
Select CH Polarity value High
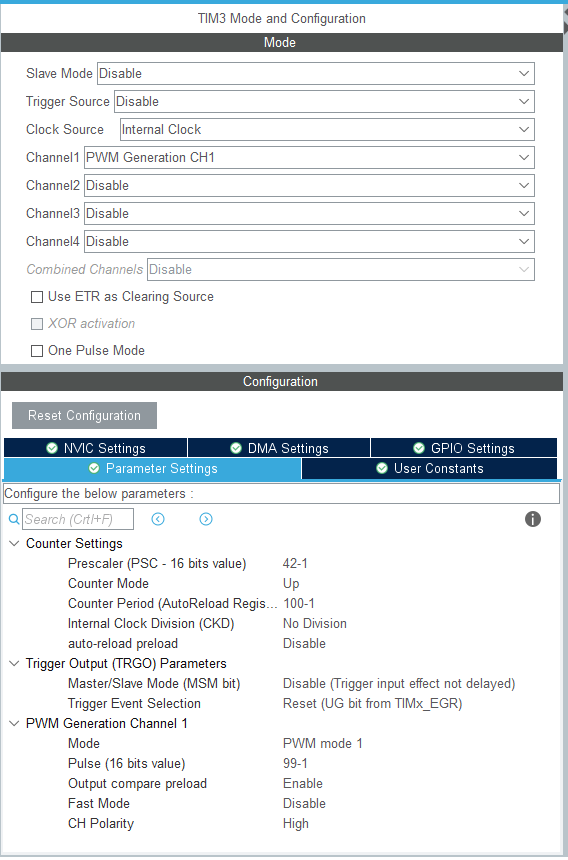pyautogui.click(x=296, y=824)
